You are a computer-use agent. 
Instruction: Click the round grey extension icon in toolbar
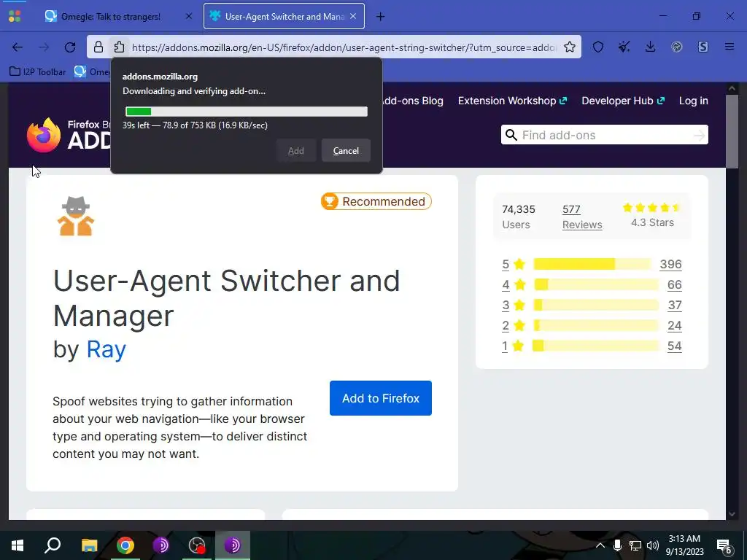click(676, 47)
